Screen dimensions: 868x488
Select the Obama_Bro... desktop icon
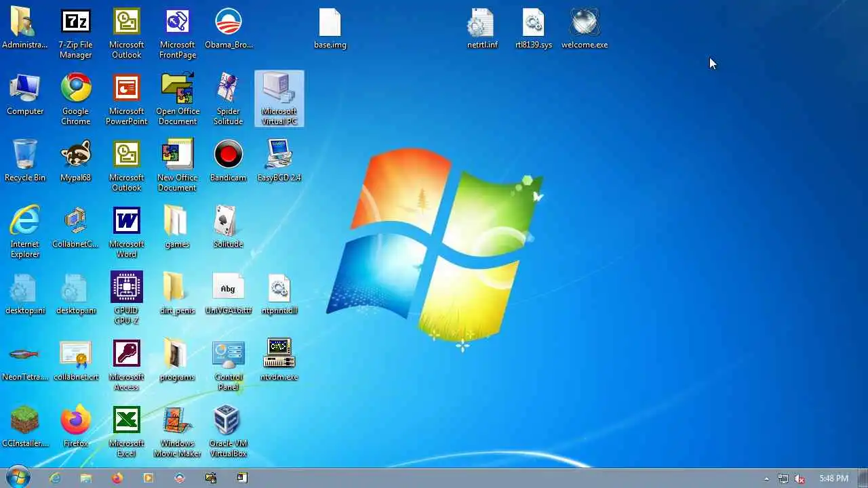(x=229, y=28)
